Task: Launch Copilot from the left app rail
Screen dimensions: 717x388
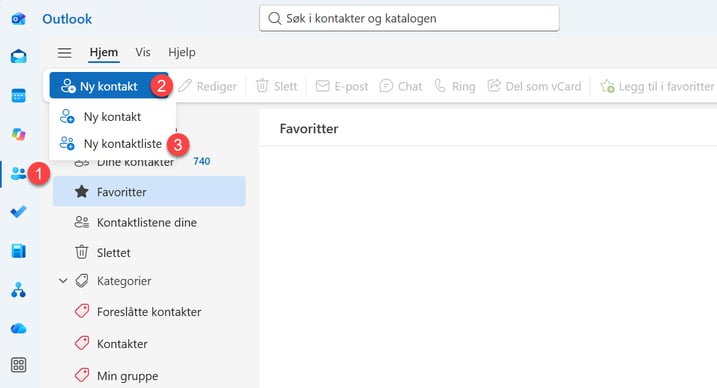Action: tap(19, 134)
